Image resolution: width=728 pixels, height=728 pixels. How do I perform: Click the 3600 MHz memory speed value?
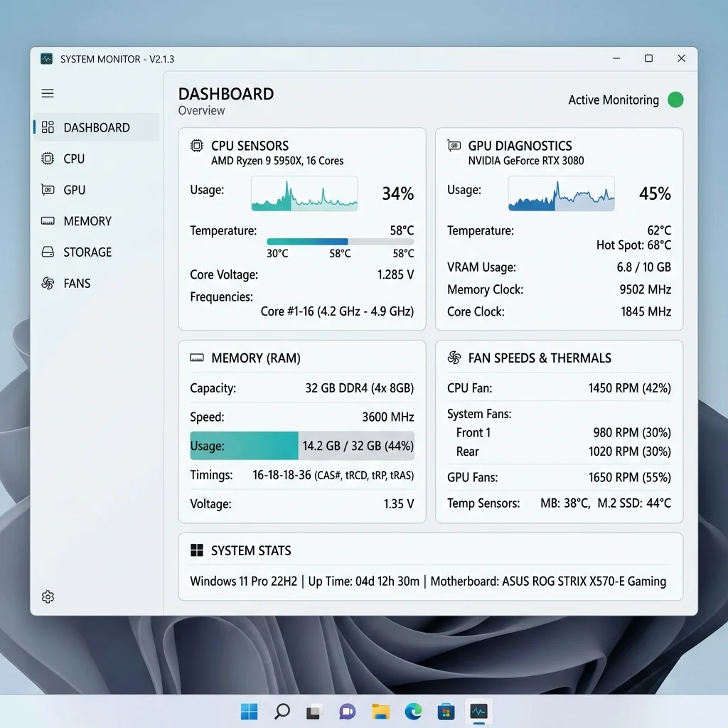coord(388,417)
